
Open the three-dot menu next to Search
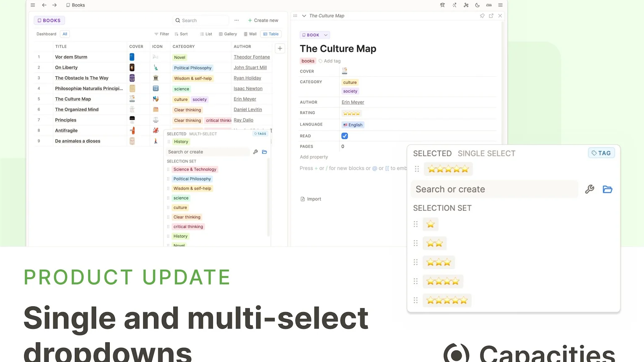pyautogui.click(x=236, y=20)
